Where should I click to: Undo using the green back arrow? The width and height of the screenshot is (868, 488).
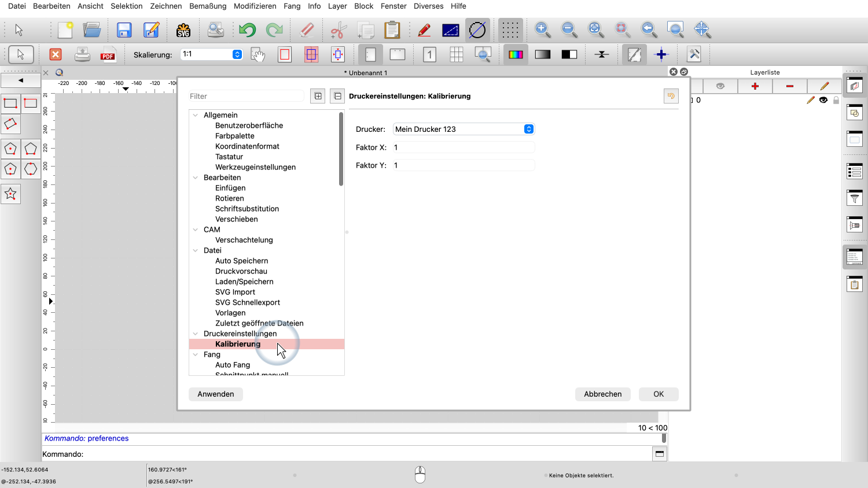tap(247, 30)
